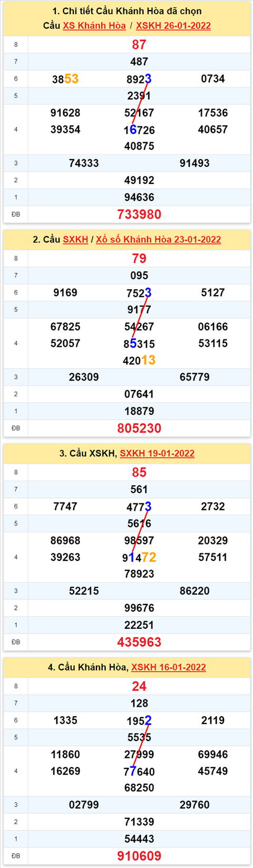Screen dimensions: 253x868
Task: Click prize-2 number 99676
Action: [139, 608]
